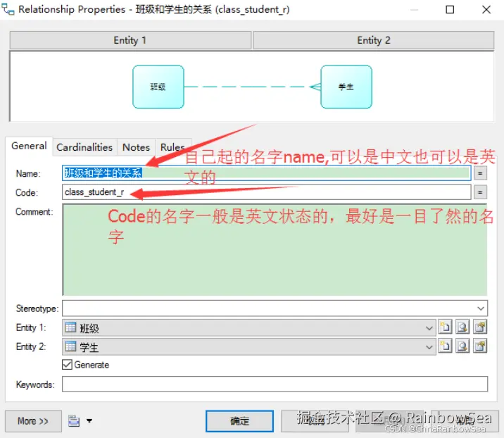
Task: Click the More >> button
Action: 33,421
